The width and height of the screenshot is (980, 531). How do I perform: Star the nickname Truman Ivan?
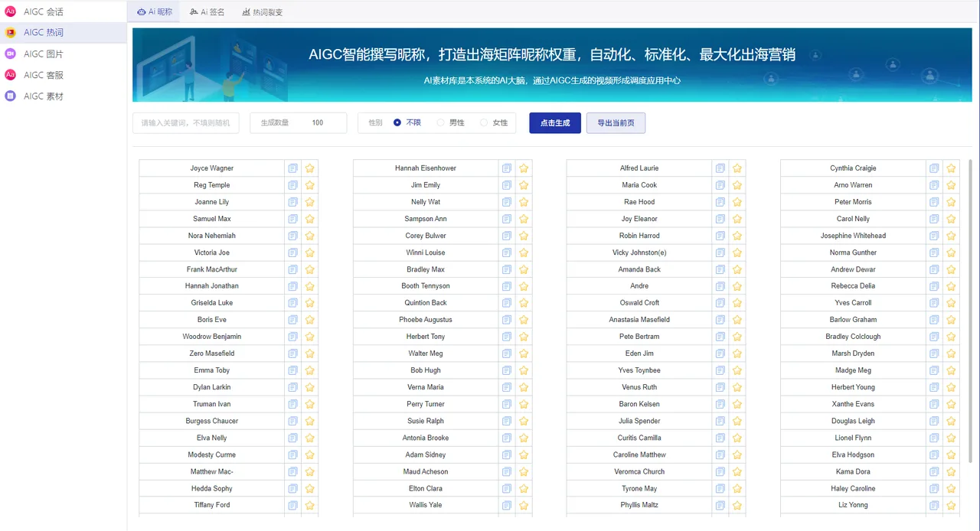pyautogui.click(x=310, y=404)
